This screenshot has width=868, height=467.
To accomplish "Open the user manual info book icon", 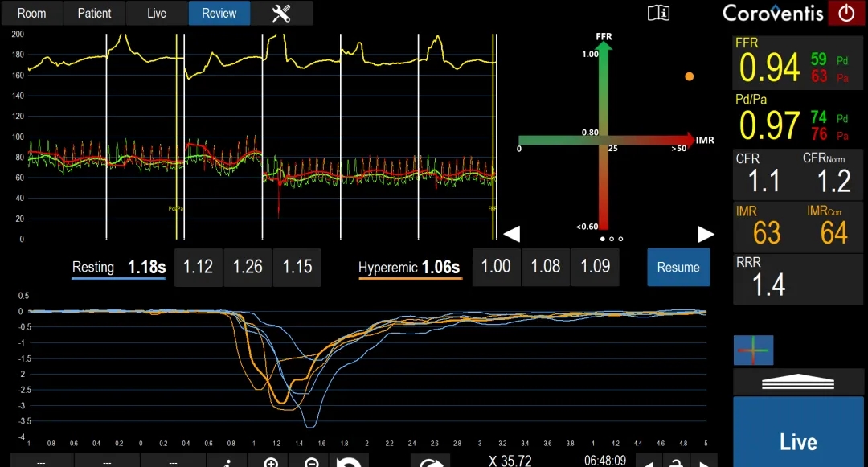I will [658, 13].
